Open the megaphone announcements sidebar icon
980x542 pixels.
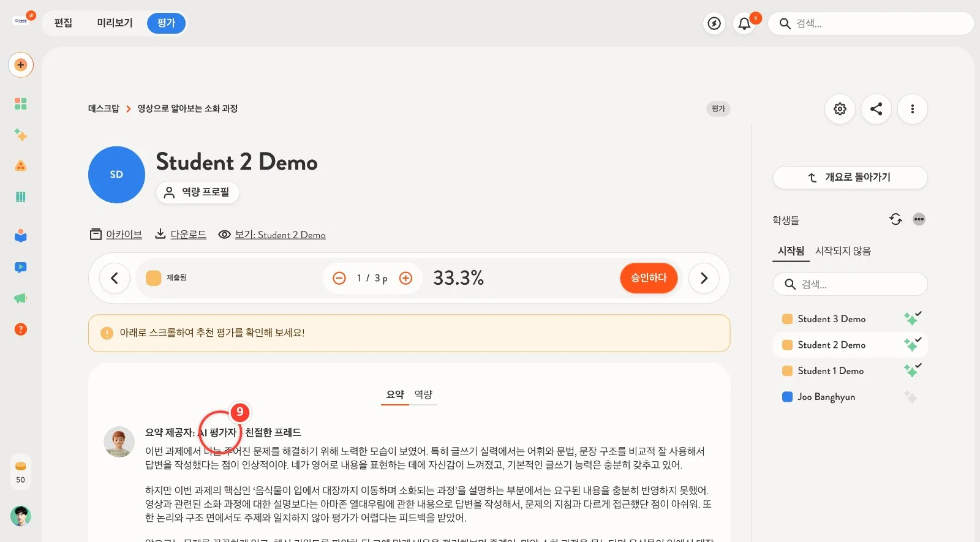point(21,298)
